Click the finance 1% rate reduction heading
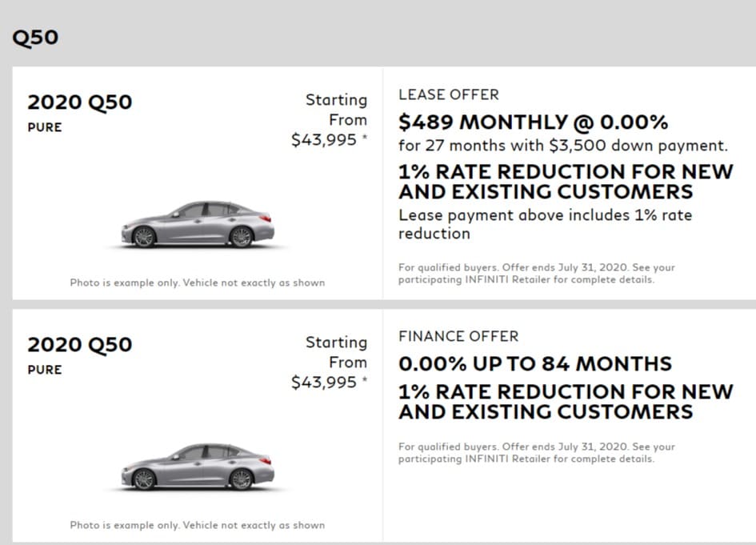Screen dimensions: 756x545 click(x=566, y=402)
